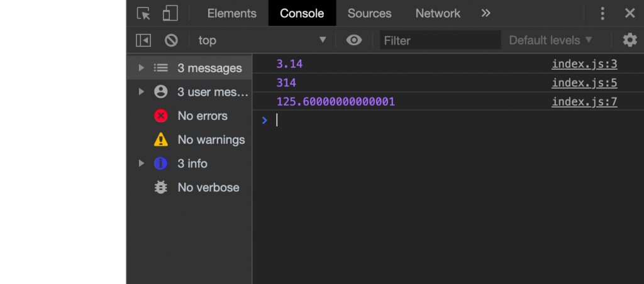Image resolution: width=644 pixels, height=284 pixels.
Task: Toggle the device toolbar icon
Action: point(170,13)
